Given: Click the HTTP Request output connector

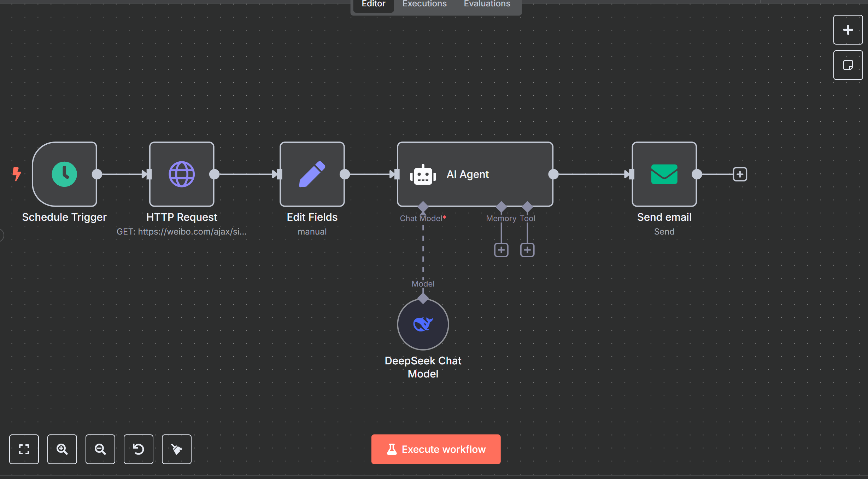Looking at the screenshot, I should point(215,174).
